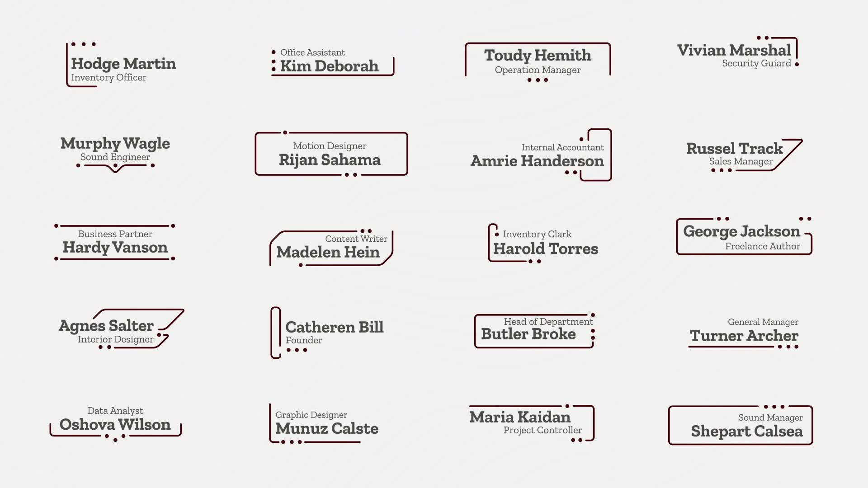Click the Rijan Sahama Motion Designer frame
Image resolution: width=868 pixels, height=488 pixels.
click(x=331, y=154)
